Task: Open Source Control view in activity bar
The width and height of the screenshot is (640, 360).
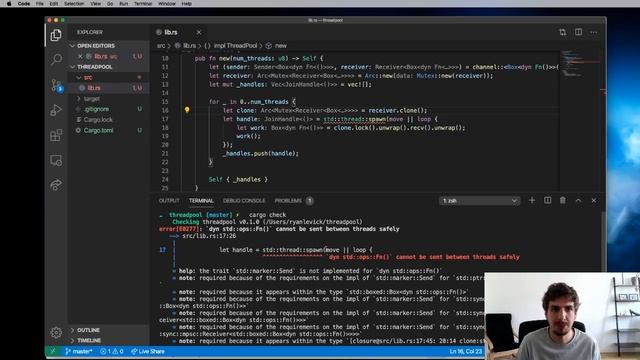Action: tap(56, 85)
